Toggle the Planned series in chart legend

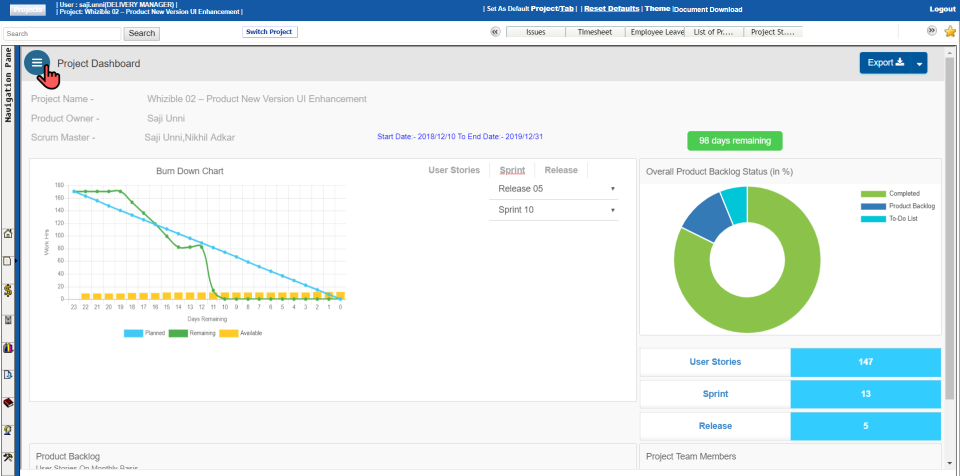pyautogui.click(x=143, y=332)
